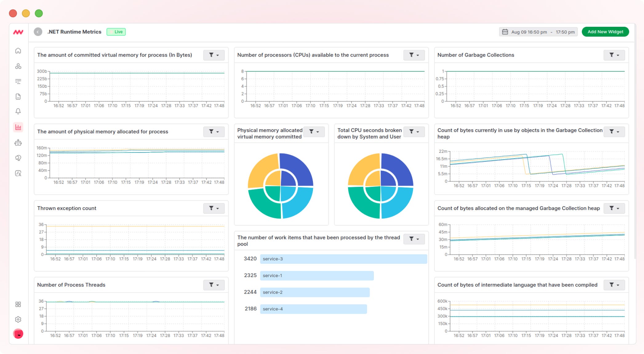Open the Home icon in sidebar

pos(18,51)
